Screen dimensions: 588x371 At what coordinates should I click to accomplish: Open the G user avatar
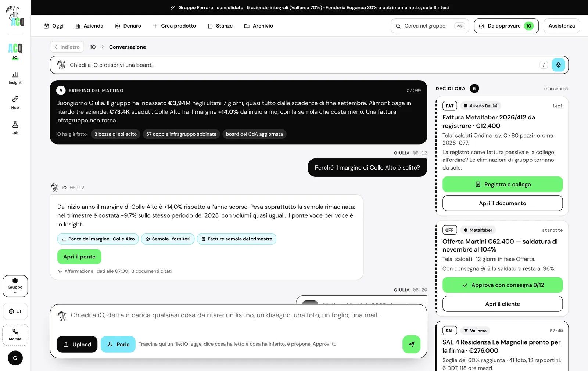15,358
